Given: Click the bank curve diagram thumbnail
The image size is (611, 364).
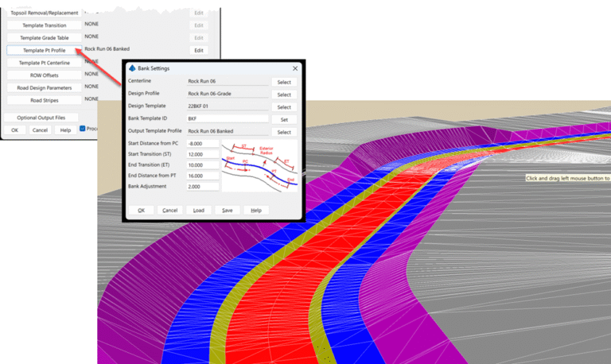Looking at the screenshot, I should click(259, 166).
